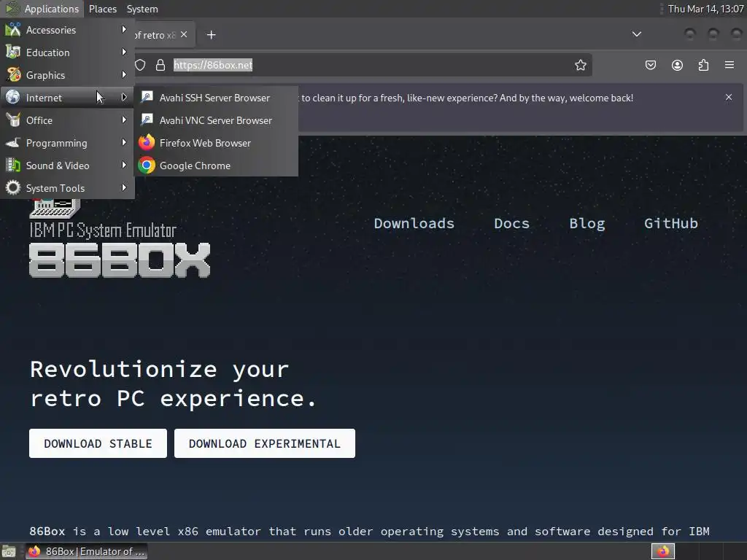The image size is (747, 560).
Task: Click the Save to Pocket icon
Action: tap(650, 65)
